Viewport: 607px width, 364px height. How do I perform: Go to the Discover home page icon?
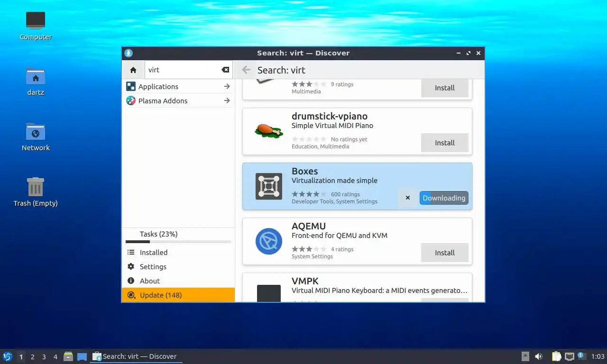tap(133, 70)
